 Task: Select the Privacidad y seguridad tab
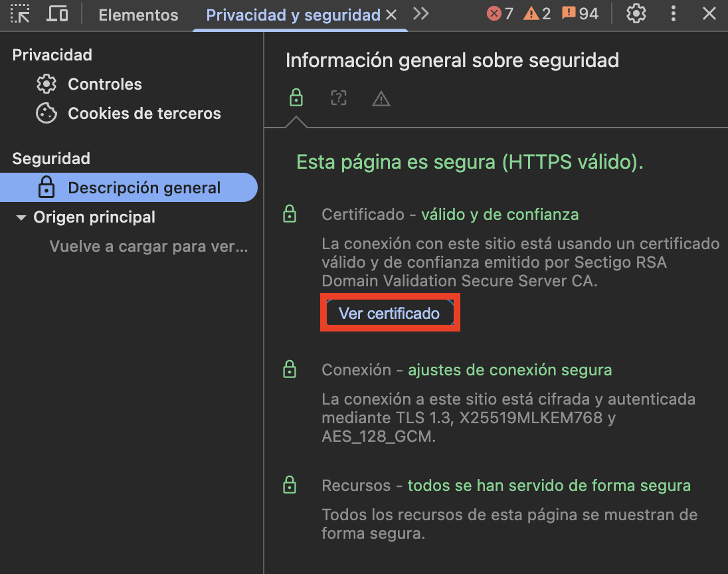click(292, 14)
